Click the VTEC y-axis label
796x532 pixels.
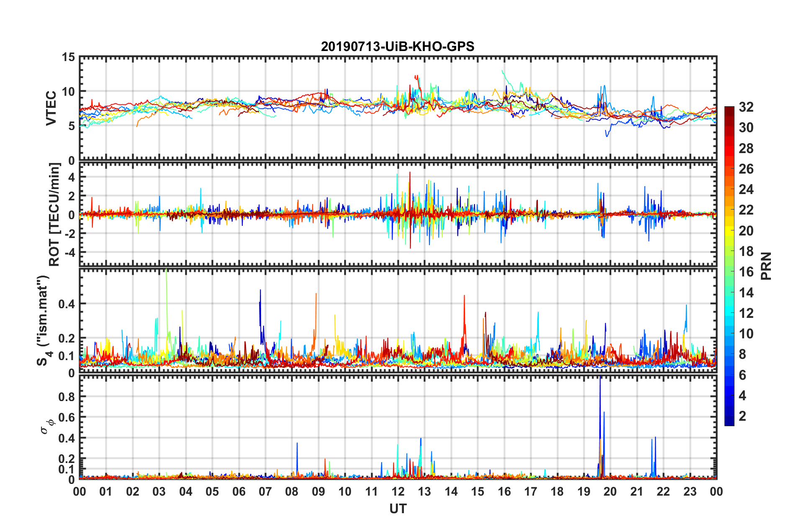[51, 108]
